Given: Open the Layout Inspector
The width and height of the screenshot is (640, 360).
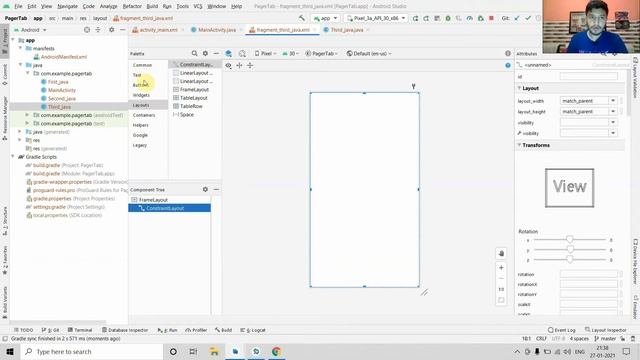Looking at the screenshot, I should pos(606,330).
